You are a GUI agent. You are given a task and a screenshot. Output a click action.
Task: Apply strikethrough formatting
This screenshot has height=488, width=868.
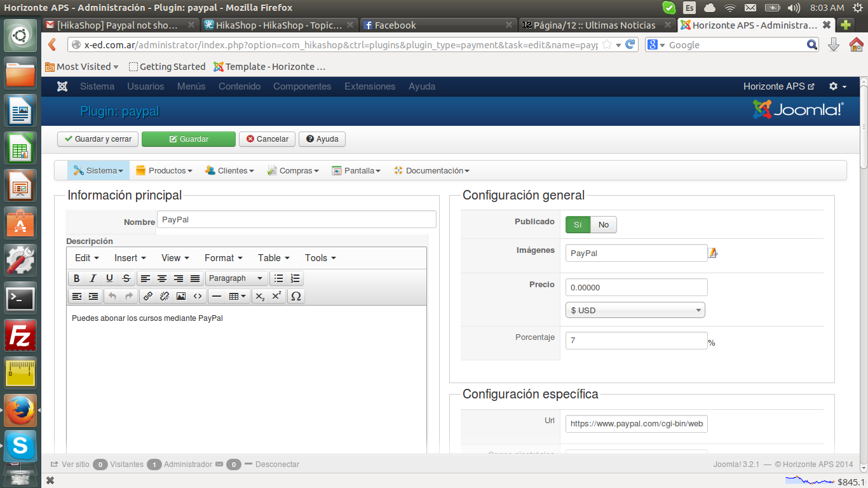pos(126,278)
